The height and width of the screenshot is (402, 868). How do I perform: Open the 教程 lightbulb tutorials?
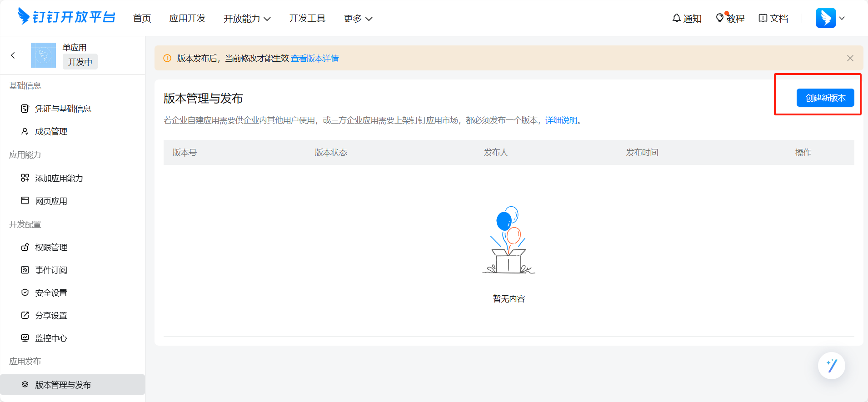[730, 18]
